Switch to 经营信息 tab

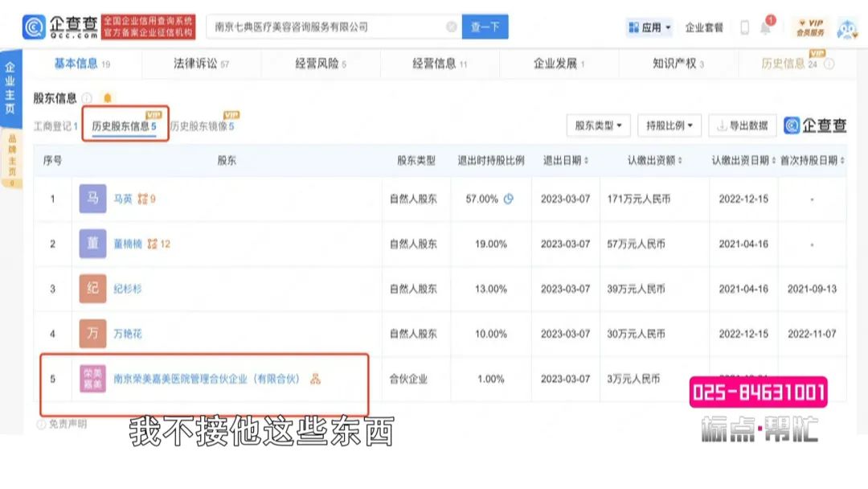(440, 64)
